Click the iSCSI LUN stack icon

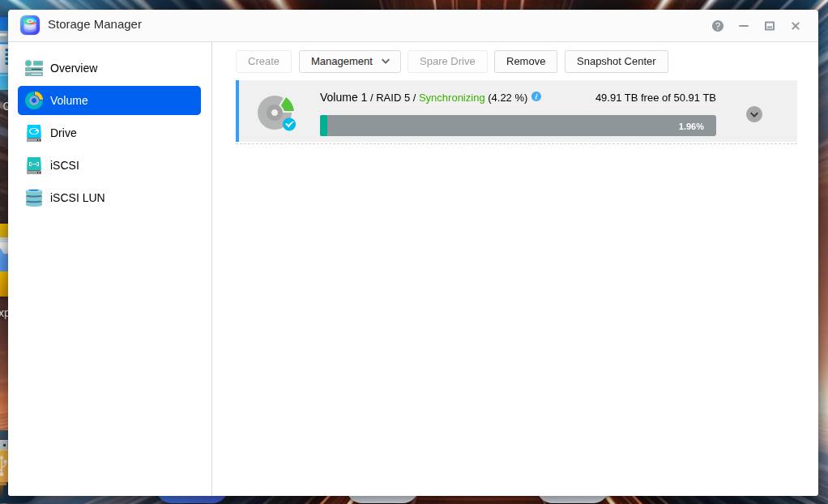point(34,198)
